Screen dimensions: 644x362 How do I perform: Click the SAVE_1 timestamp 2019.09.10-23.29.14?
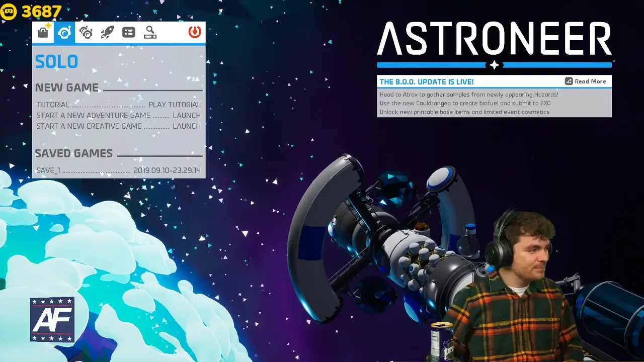[x=167, y=170]
